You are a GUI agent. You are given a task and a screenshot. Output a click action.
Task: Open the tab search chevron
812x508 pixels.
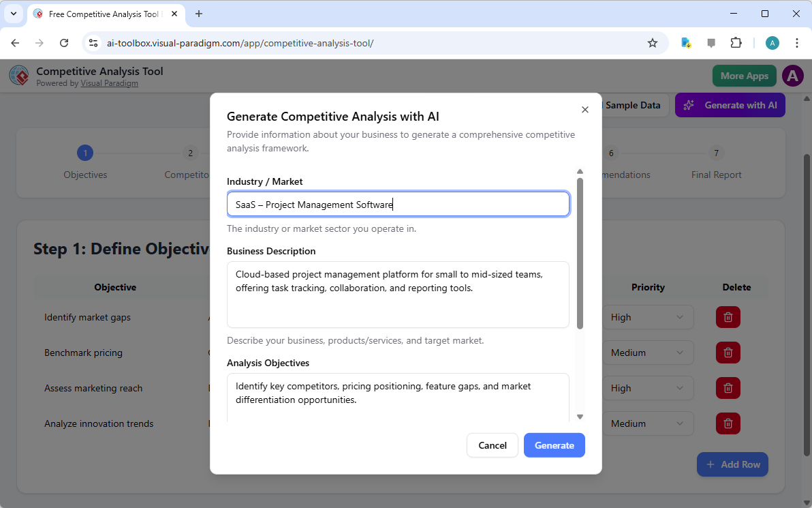13,14
